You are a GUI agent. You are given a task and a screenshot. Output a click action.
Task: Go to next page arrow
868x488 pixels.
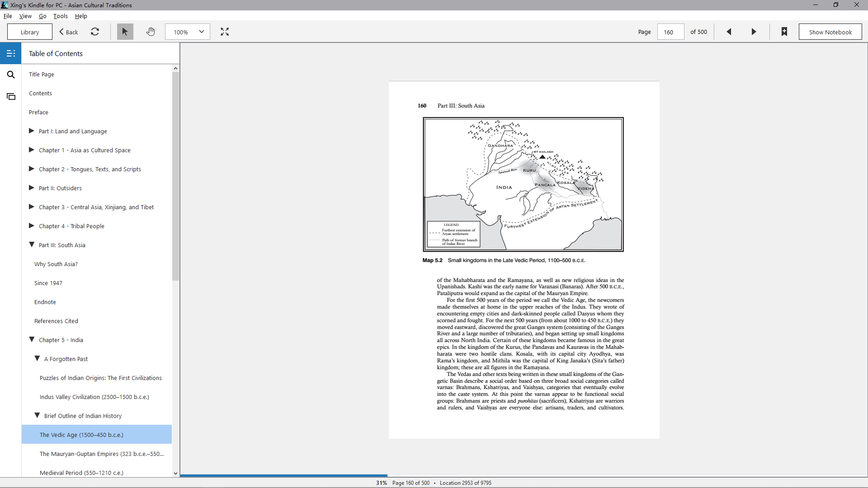click(754, 32)
